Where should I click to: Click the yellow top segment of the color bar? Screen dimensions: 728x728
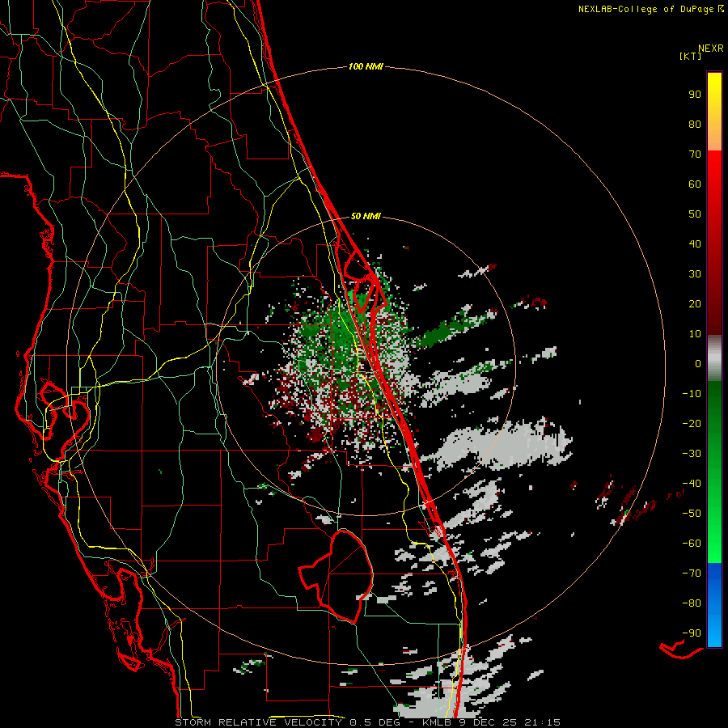pos(714,112)
